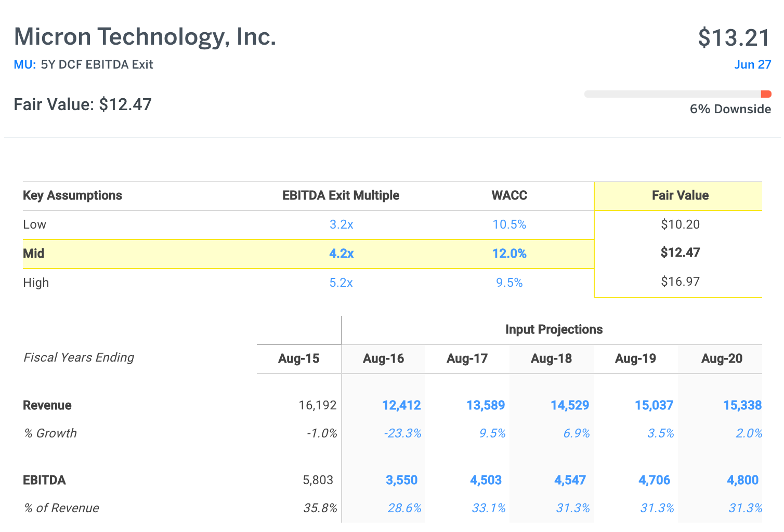Click the Low WACC value 10.5%

pos(509,224)
